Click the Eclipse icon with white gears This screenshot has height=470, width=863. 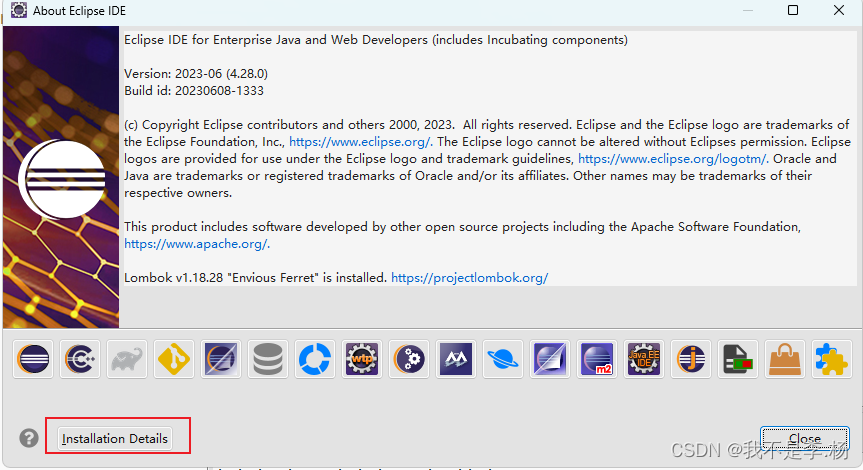coord(409,359)
